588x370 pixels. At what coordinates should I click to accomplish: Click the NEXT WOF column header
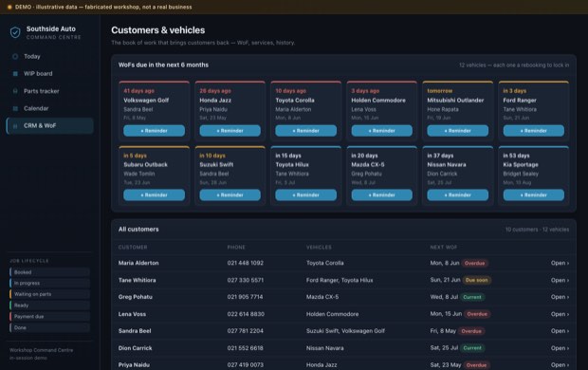tap(444, 248)
